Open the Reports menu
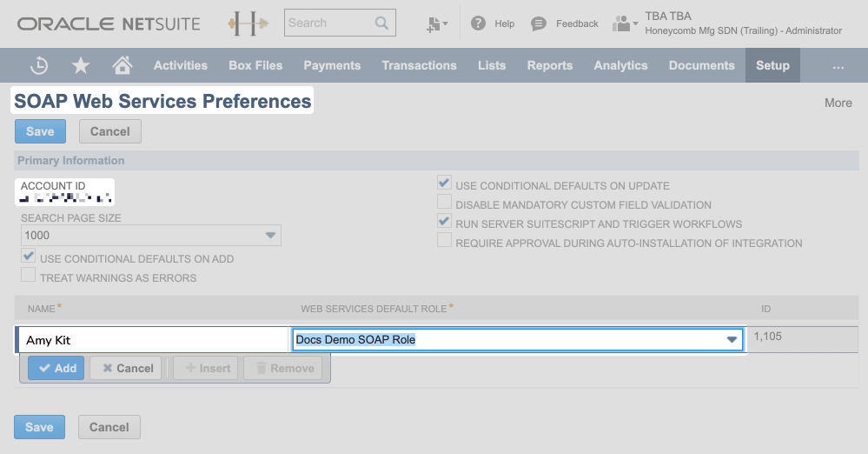Image resolution: width=868 pixels, height=454 pixels. [x=549, y=65]
